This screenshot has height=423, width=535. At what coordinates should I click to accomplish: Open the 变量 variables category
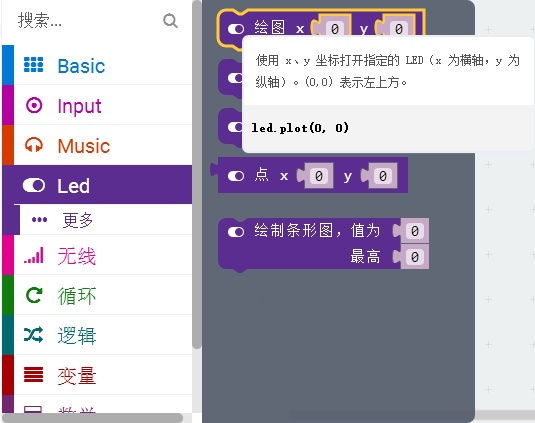[x=97, y=375]
